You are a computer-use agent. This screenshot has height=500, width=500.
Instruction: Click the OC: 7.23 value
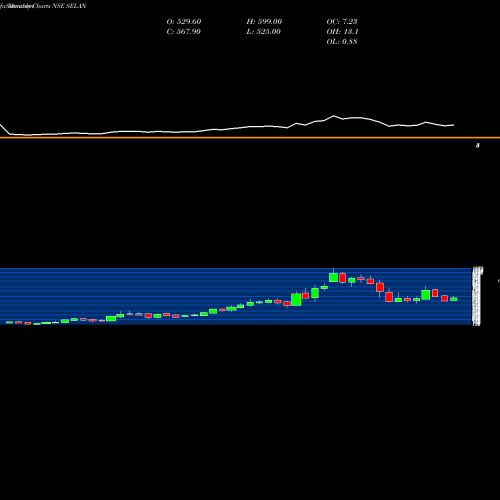342,22
